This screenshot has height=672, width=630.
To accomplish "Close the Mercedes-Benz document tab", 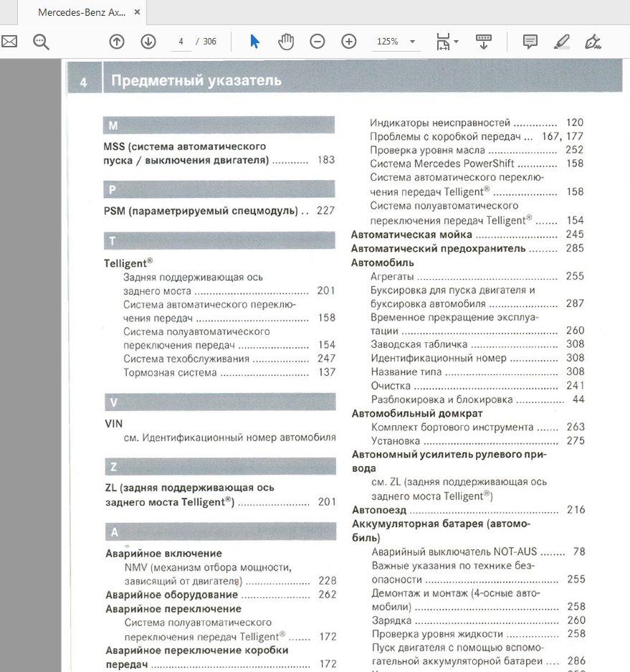I will coord(137,12).
